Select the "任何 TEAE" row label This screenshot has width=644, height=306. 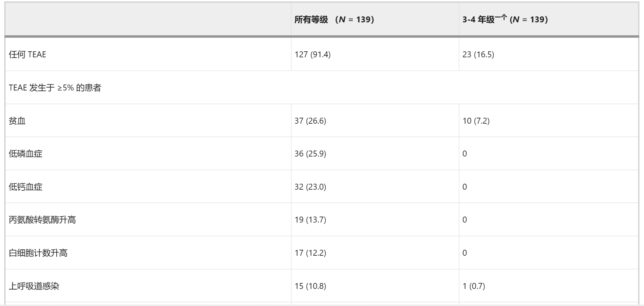click(x=27, y=54)
